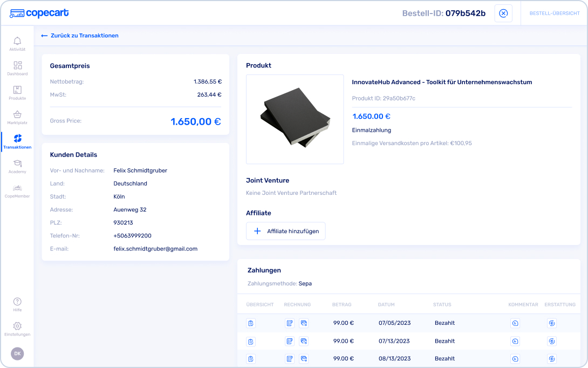
Task: Open comment icon for 08/13/2023 payment
Action: (515, 359)
